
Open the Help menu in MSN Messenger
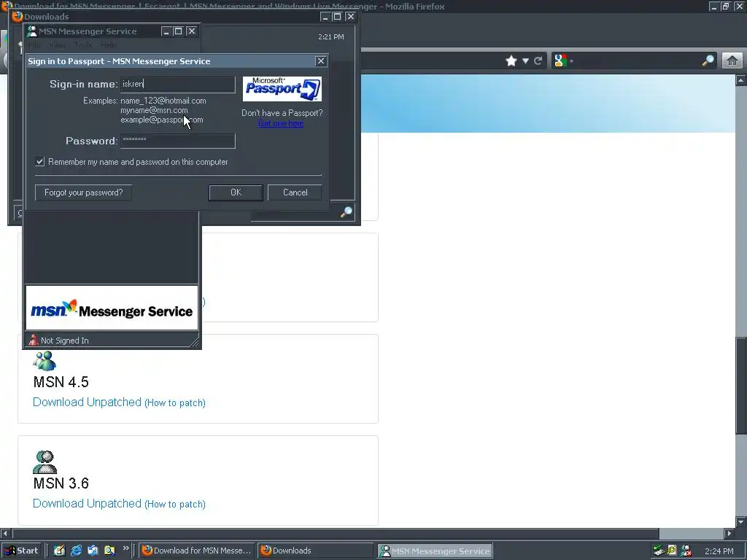pyautogui.click(x=108, y=44)
